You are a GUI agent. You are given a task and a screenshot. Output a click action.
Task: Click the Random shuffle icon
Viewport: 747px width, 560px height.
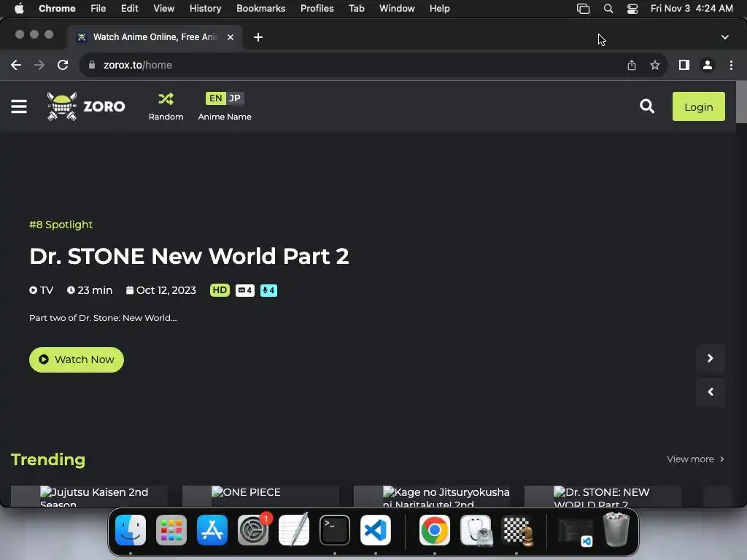[x=166, y=98]
